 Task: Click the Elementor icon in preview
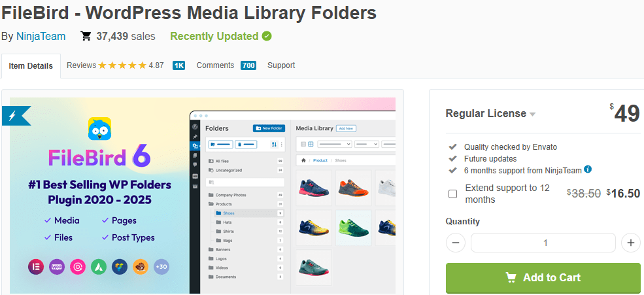[x=36, y=267]
